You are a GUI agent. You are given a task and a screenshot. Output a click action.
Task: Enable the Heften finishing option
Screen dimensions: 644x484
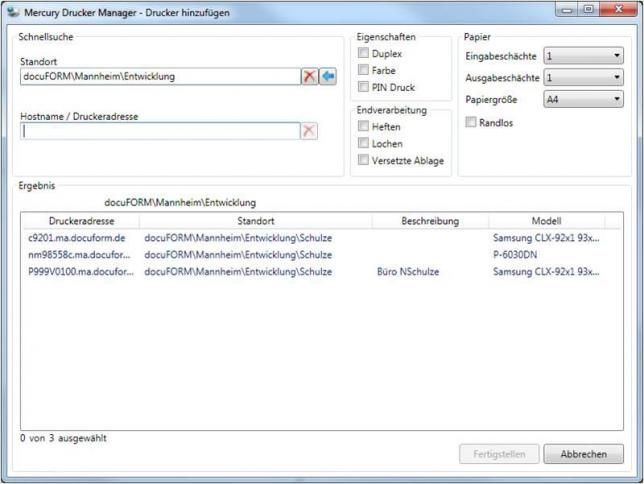point(364,127)
